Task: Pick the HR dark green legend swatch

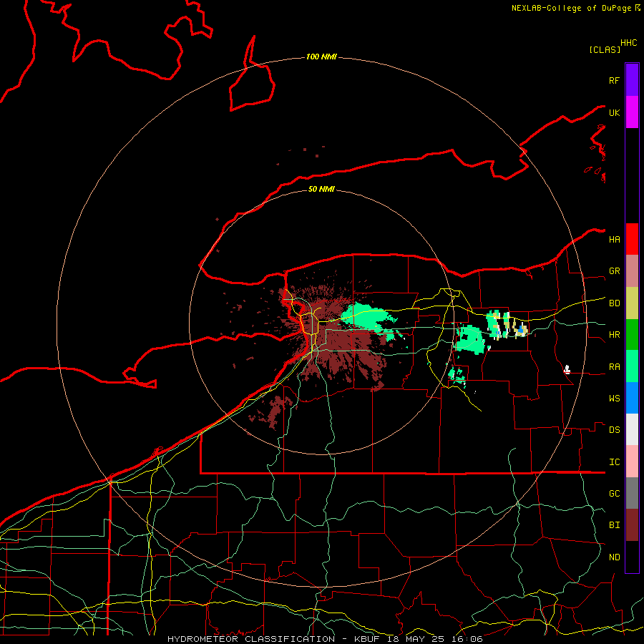Action: [632, 335]
